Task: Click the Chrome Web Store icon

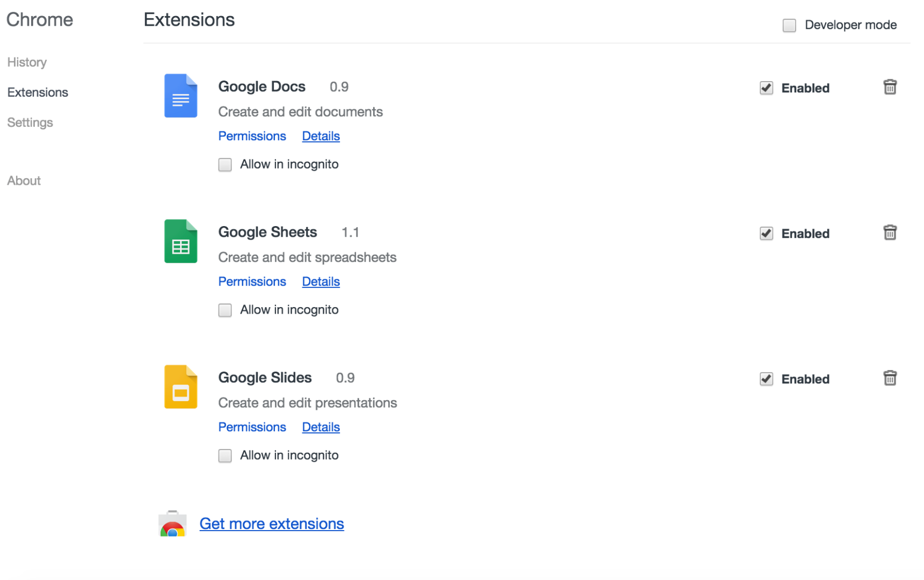Action: click(x=172, y=524)
